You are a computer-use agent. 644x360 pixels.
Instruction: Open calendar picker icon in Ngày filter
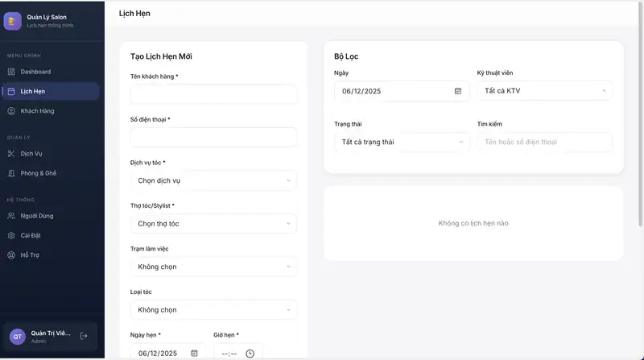[458, 91]
